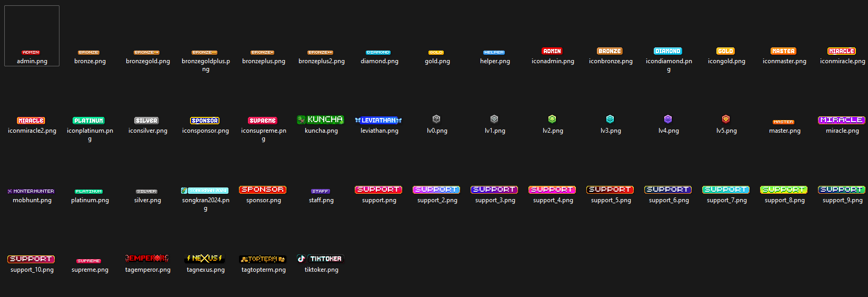Click the iconplatinum.png green badge

89,121
